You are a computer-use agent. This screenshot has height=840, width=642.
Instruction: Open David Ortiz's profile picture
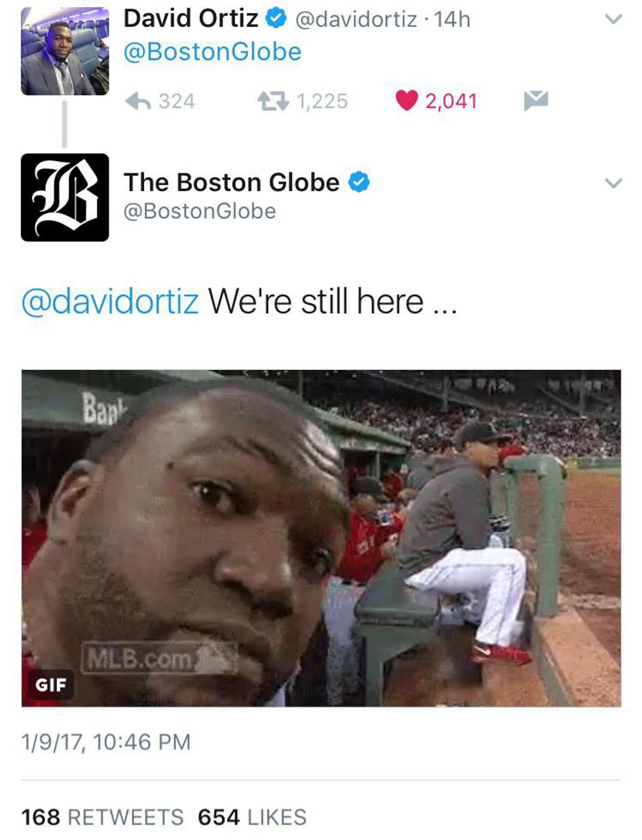65,51
